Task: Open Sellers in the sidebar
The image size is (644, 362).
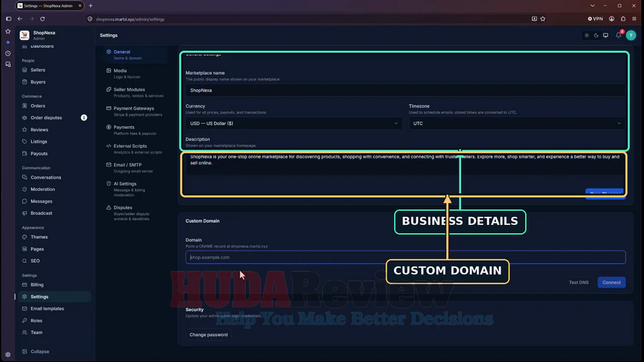Action: click(53, 70)
